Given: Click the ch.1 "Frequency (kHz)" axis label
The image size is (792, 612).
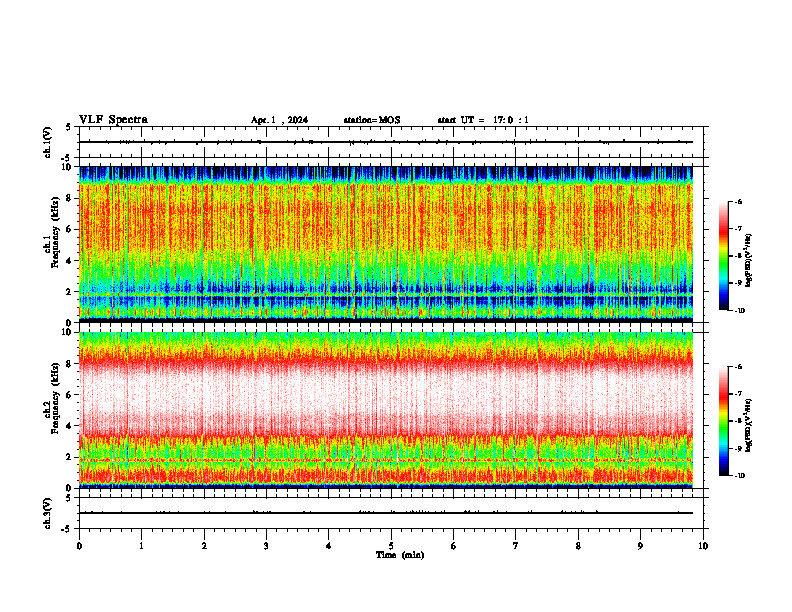Looking at the screenshot, I should click(54, 233).
